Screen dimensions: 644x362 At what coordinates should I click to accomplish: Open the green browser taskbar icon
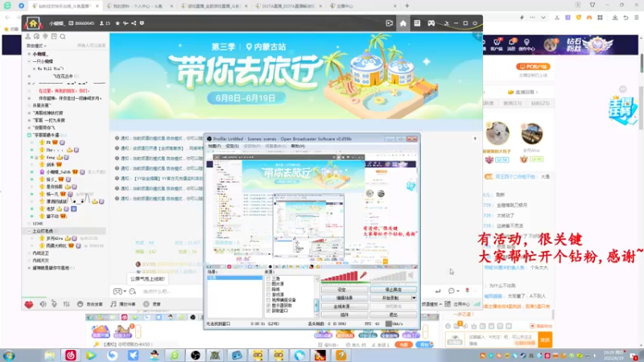[x=175, y=355]
